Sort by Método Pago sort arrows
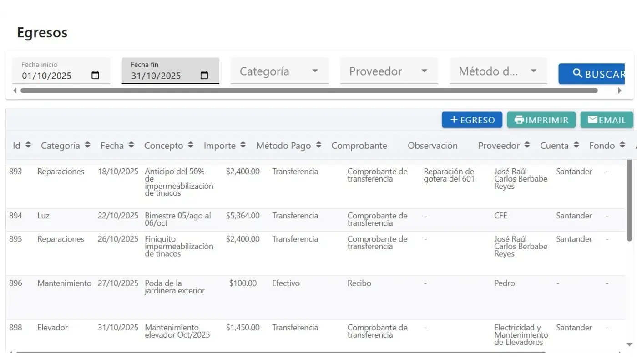 click(318, 145)
